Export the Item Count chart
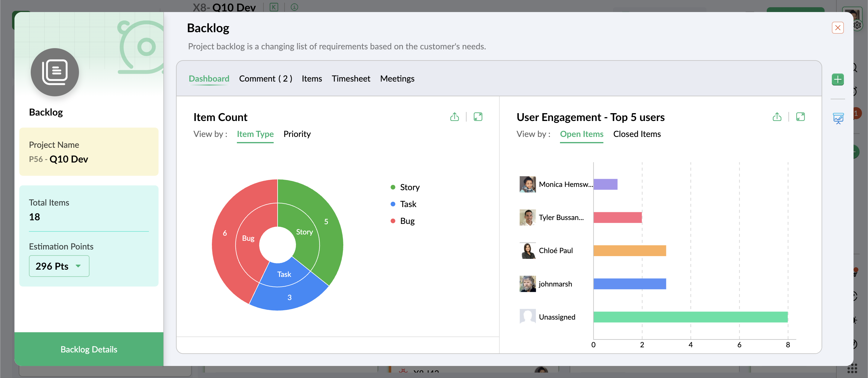 (x=454, y=117)
